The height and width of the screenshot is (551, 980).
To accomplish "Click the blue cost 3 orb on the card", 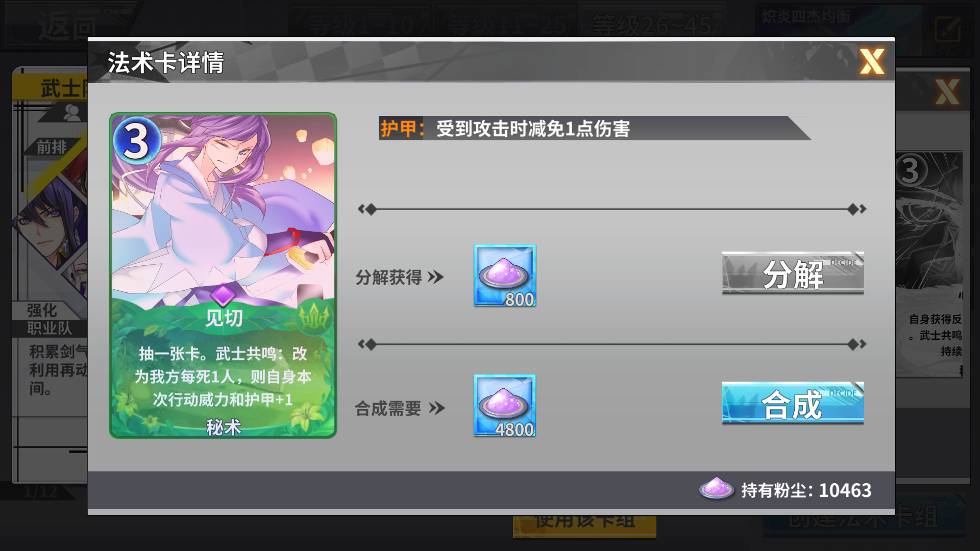I will pos(136,140).
